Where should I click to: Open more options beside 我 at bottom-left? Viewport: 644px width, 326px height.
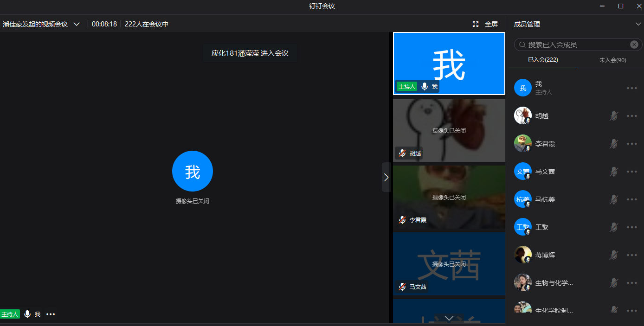tap(51, 314)
